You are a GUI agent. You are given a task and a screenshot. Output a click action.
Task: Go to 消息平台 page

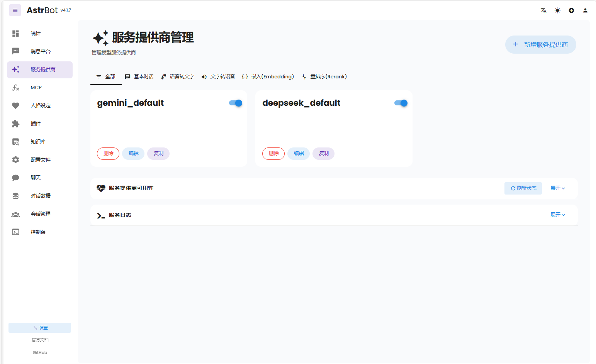coord(41,51)
